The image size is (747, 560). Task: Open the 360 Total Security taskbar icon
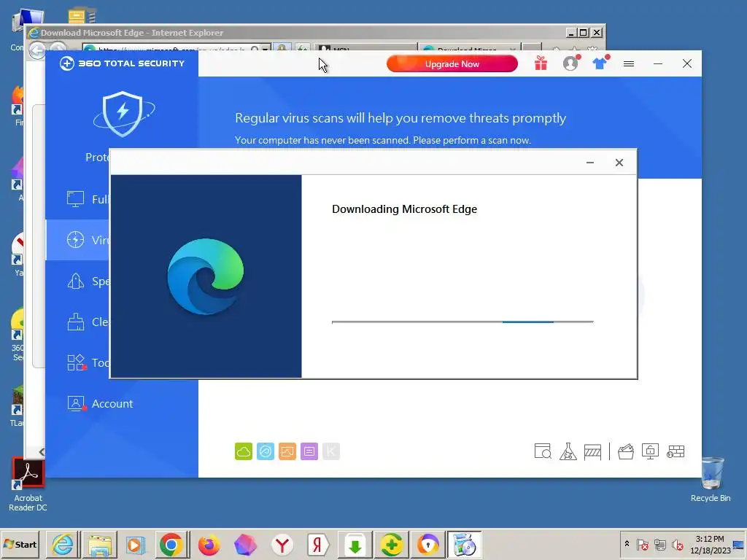pyautogui.click(x=391, y=544)
